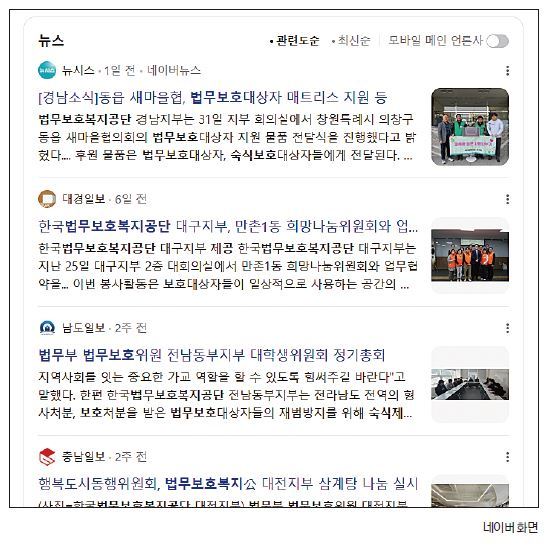Click the 뉴시스 publisher name text
Screen dimensions: 548x546
tap(78, 71)
